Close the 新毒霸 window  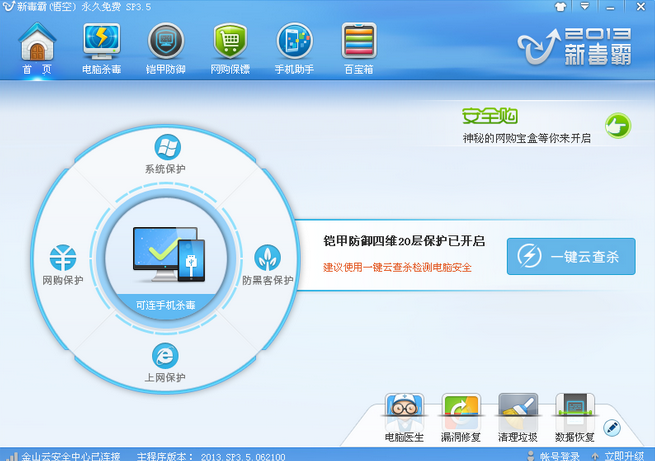[641, 7]
